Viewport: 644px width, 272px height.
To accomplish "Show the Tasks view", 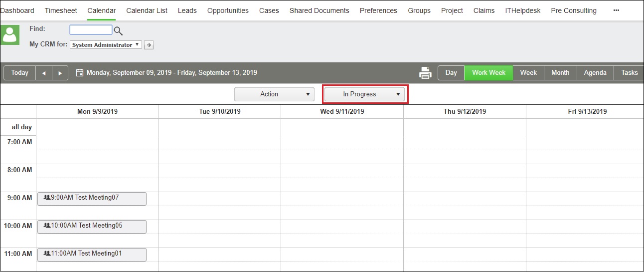I will point(629,73).
